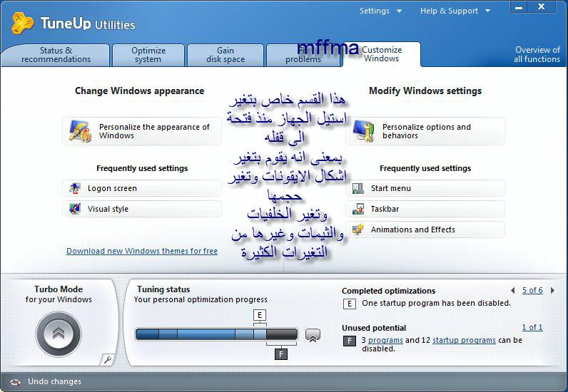
Task: Follow the startup programs link
Action: [x=464, y=340]
